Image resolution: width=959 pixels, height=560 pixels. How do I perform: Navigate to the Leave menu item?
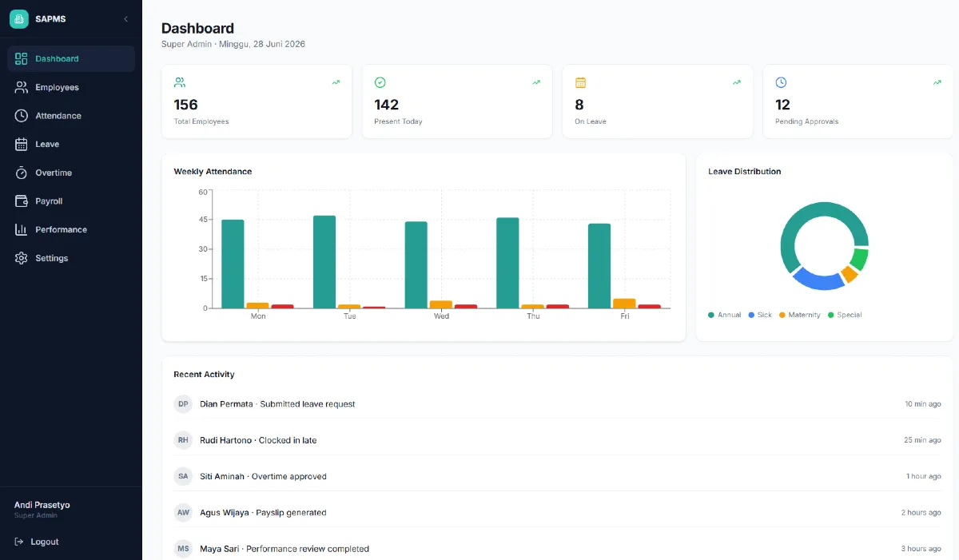point(71,144)
